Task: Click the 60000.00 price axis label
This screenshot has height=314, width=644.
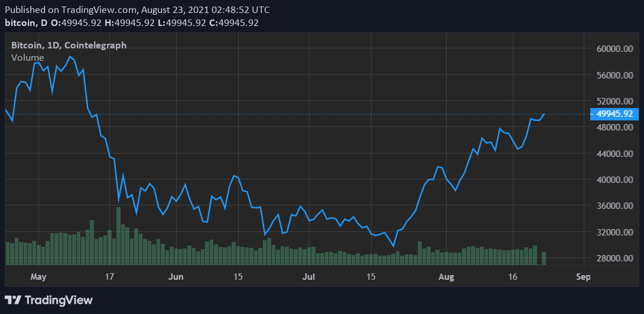Action: [x=615, y=49]
